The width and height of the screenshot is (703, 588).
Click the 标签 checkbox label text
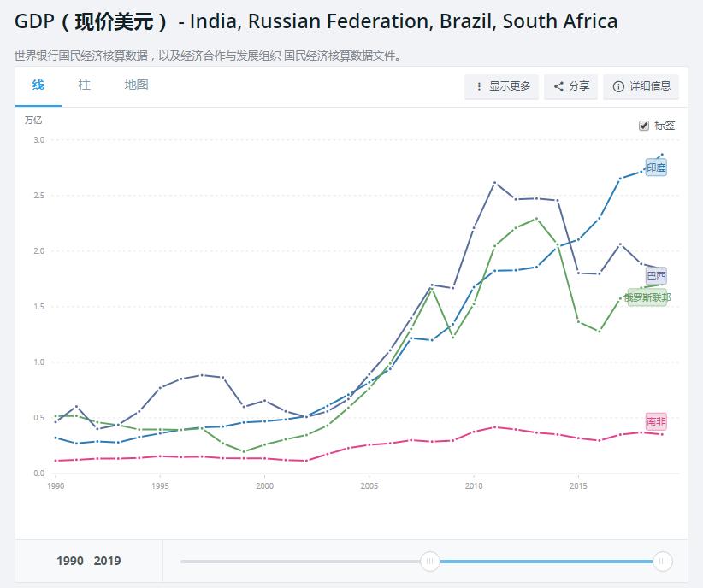pos(665,126)
